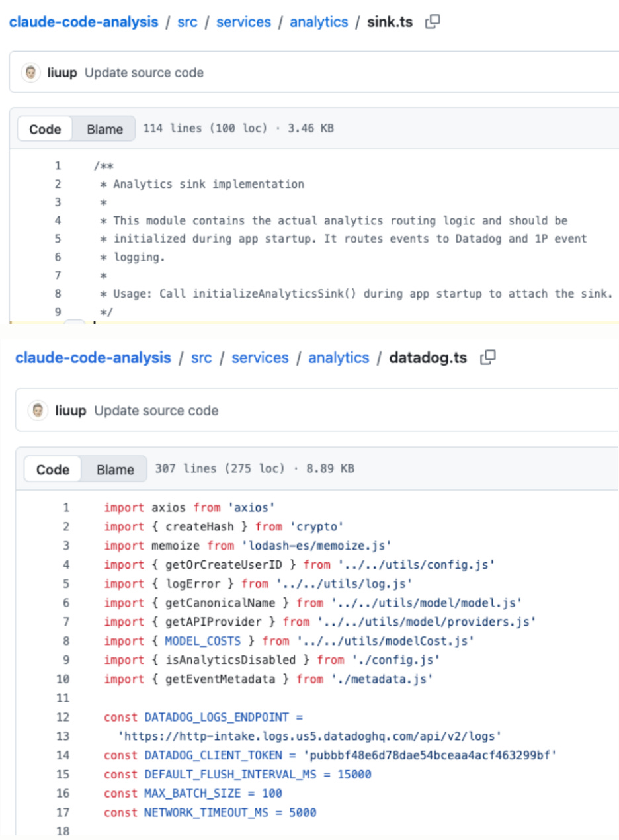Click '114 lines (100 loc)' file info
The width and height of the screenshot is (619, 840).
point(205,128)
